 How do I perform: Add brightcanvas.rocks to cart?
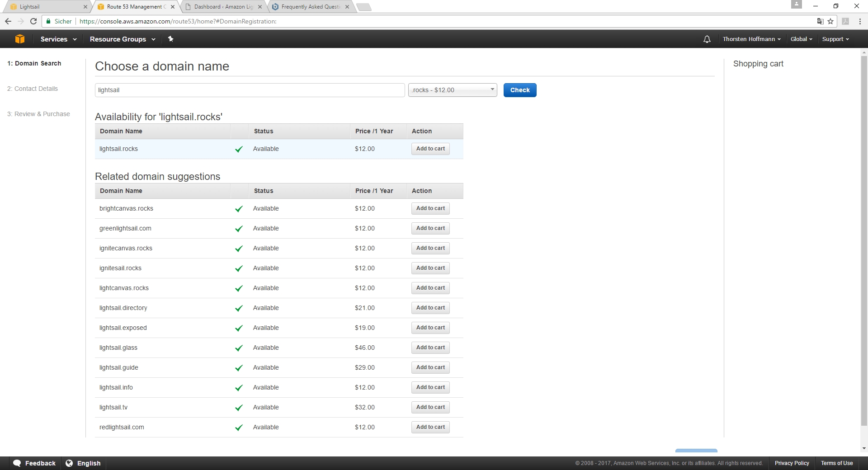(430, 208)
